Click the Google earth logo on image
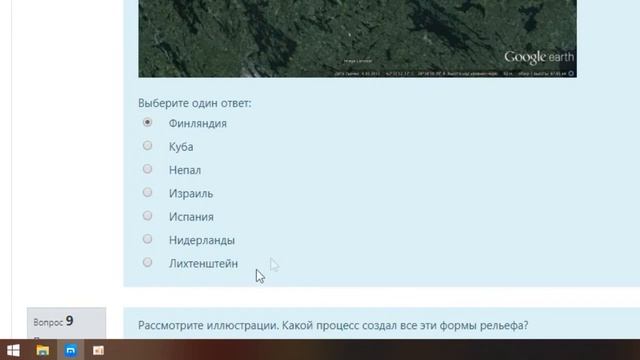This screenshot has height=360, width=640. [x=539, y=58]
